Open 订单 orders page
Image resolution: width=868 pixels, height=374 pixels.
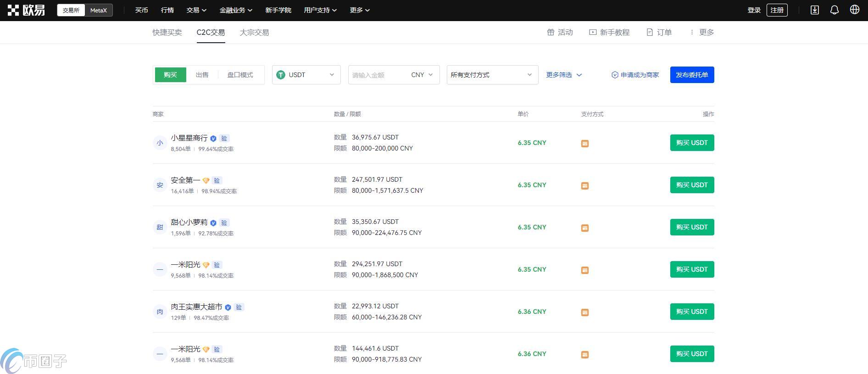tap(659, 32)
